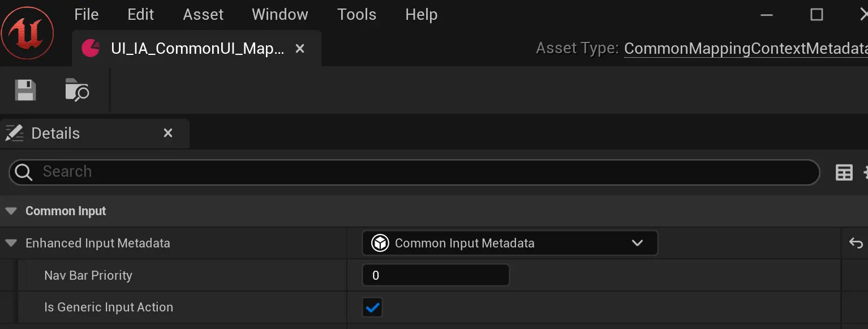Toggle the Is Generic Input Action checkbox
Screen dimensions: 868x329
pos(372,307)
